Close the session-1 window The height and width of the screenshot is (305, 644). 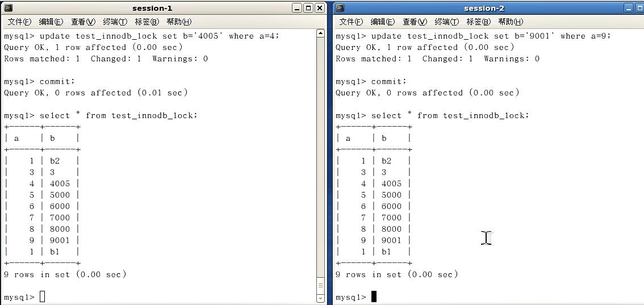coord(320,8)
